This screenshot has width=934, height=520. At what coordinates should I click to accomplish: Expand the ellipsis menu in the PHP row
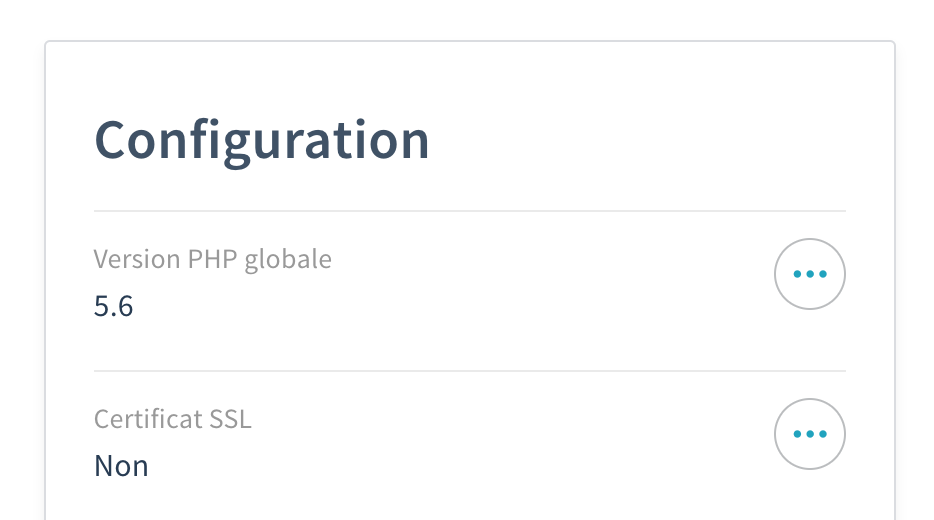point(810,274)
